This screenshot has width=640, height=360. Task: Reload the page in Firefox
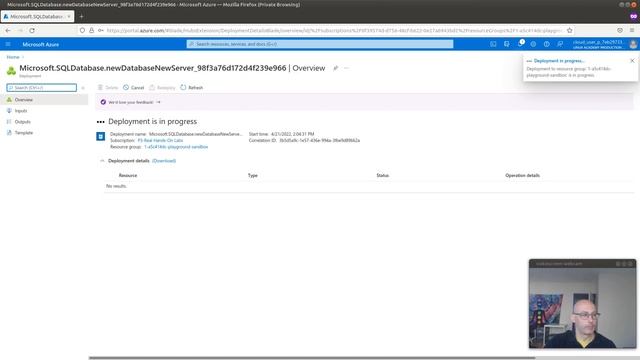click(x=32, y=31)
